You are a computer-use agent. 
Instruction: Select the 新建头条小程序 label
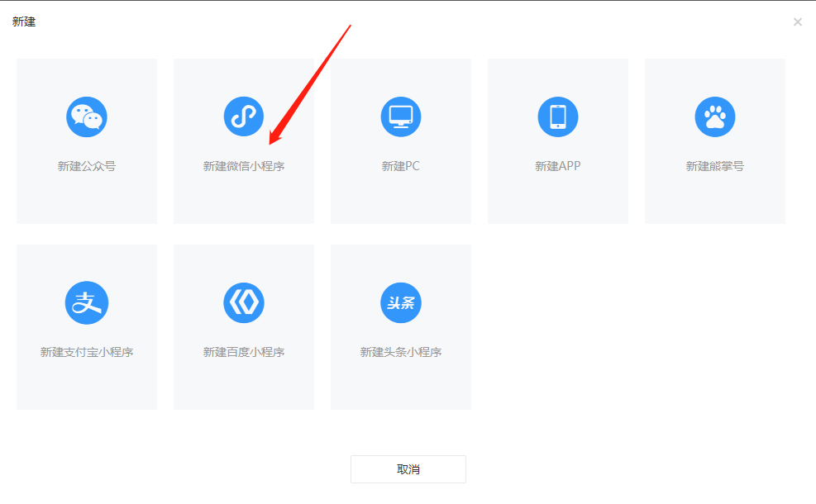pos(401,352)
